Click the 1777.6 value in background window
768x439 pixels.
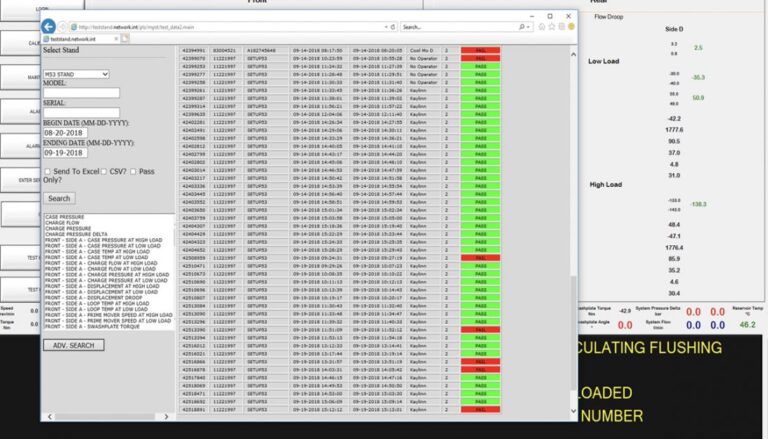pos(674,130)
